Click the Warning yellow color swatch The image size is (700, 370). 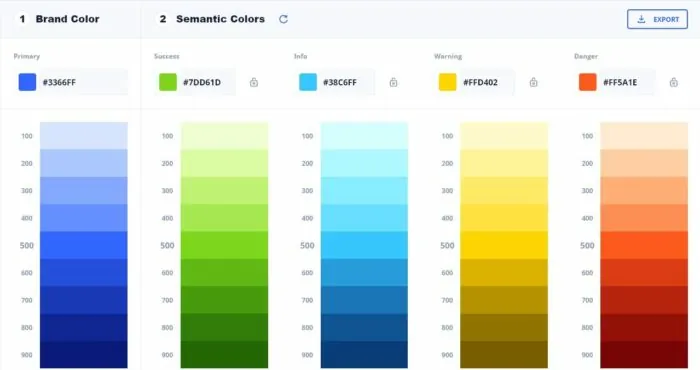(448, 82)
